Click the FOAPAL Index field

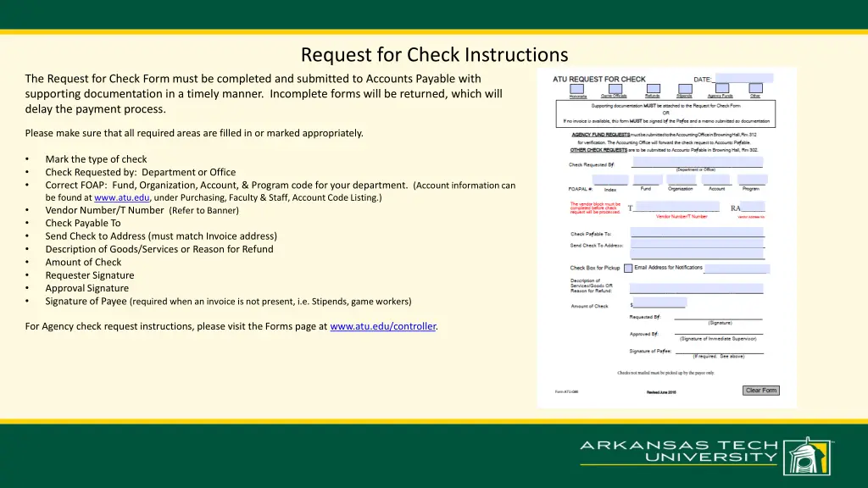(x=610, y=180)
